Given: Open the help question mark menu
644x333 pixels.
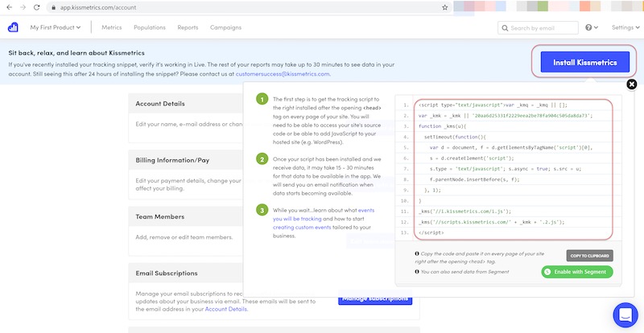Looking at the screenshot, I should tap(592, 27).
